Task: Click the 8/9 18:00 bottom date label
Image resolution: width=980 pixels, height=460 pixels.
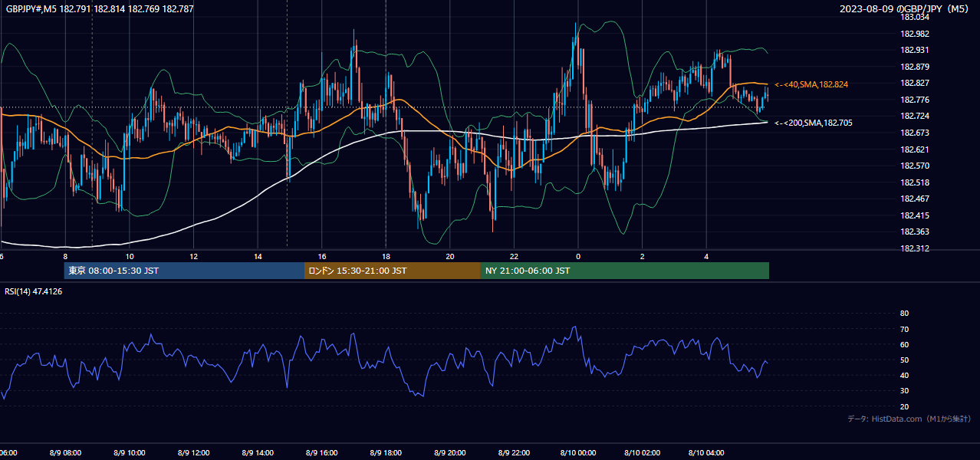Action: point(386,452)
